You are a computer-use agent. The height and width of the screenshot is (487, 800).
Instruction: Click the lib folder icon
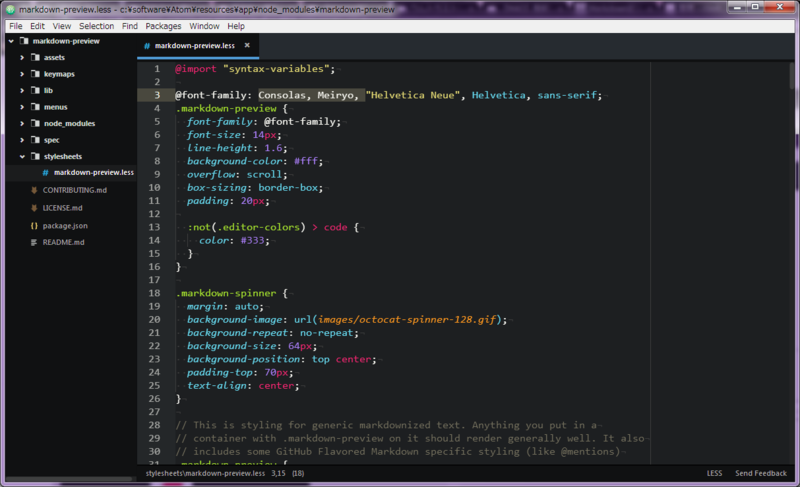coord(35,90)
